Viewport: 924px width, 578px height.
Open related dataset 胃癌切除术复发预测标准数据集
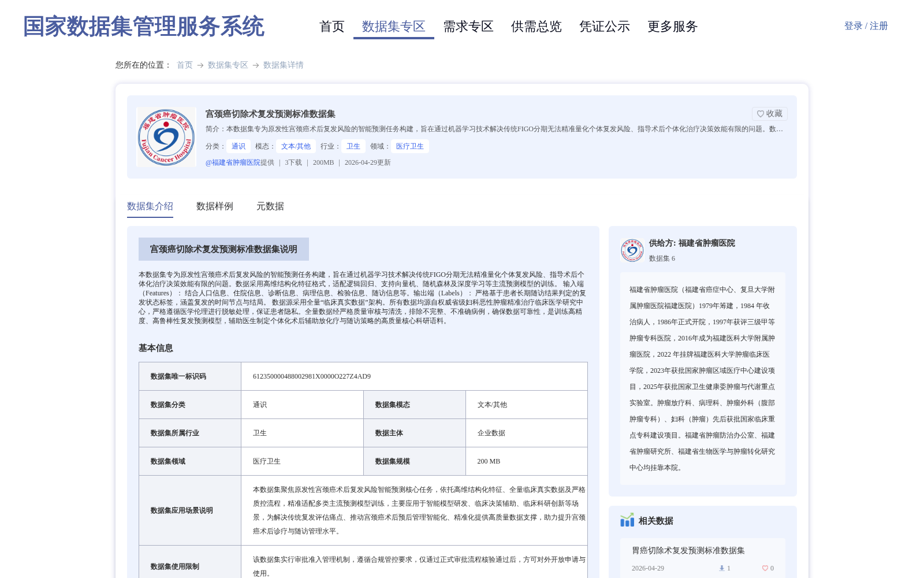click(x=688, y=550)
